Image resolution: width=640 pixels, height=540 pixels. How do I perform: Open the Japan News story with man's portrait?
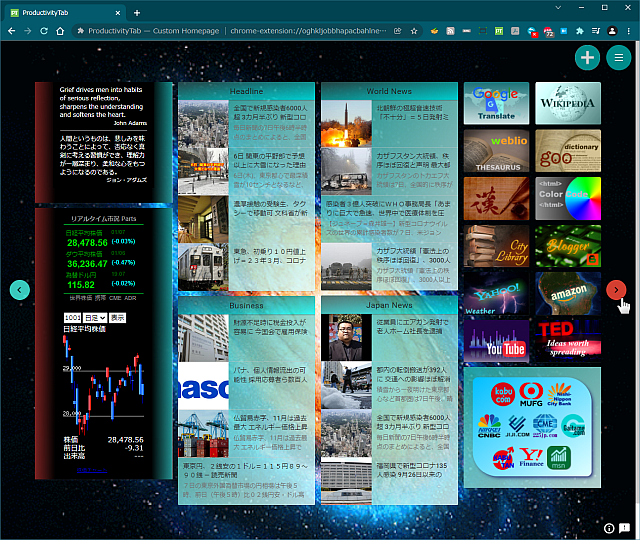[x=389, y=338]
